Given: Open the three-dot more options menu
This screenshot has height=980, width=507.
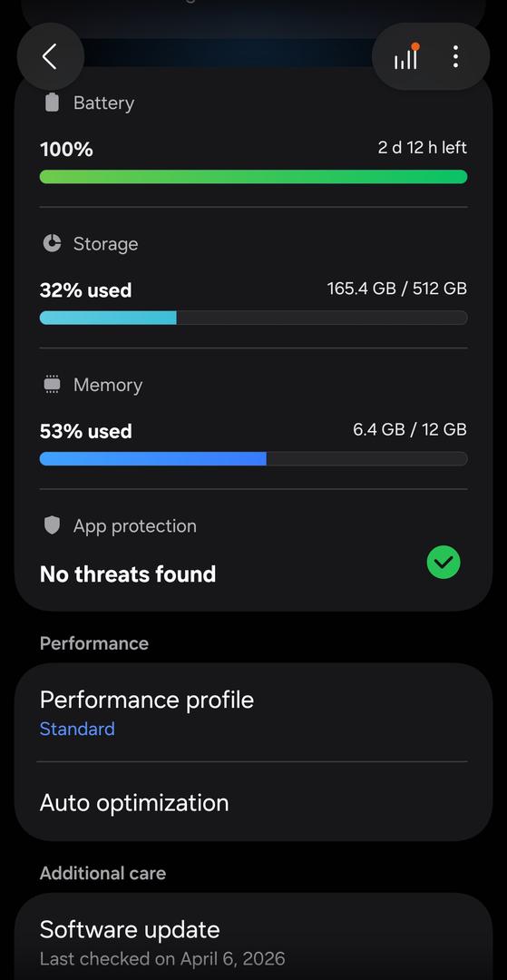Looking at the screenshot, I should coord(456,57).
